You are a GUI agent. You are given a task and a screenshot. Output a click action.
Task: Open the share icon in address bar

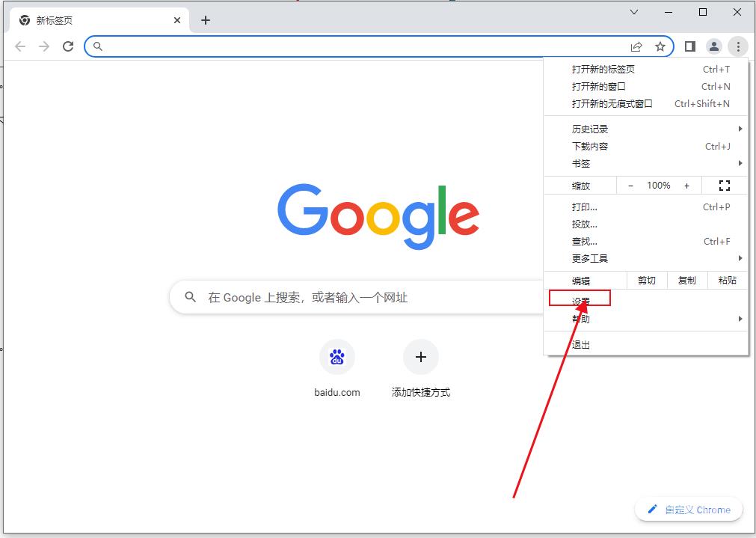[x=636, y=46]
